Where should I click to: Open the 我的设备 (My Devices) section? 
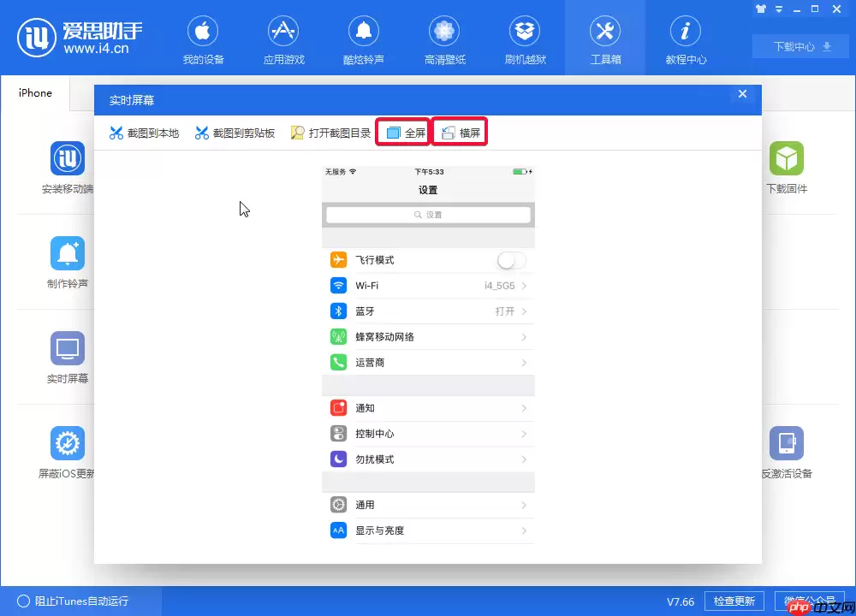pyautogui.click(x=203, y=38)
